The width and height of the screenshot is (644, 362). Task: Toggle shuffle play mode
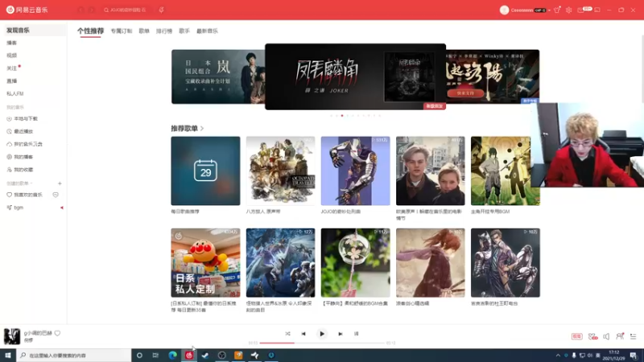[x=287, y=334]
